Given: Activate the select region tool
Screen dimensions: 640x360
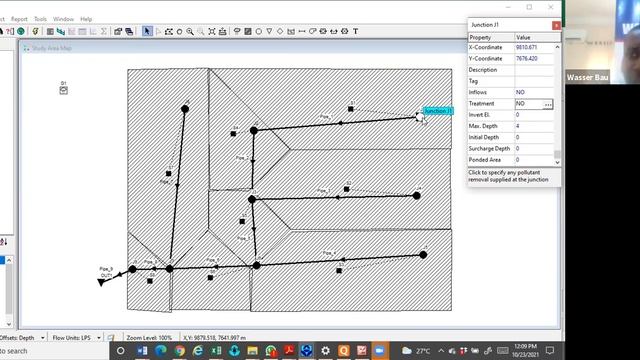Looking at the screenshot, I should click(169, 31).
